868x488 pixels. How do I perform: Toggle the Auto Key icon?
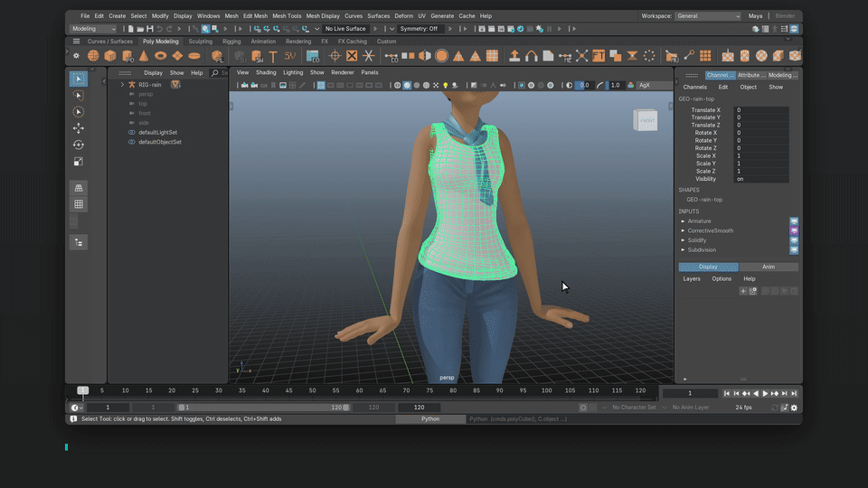click(x=583, y=408)
